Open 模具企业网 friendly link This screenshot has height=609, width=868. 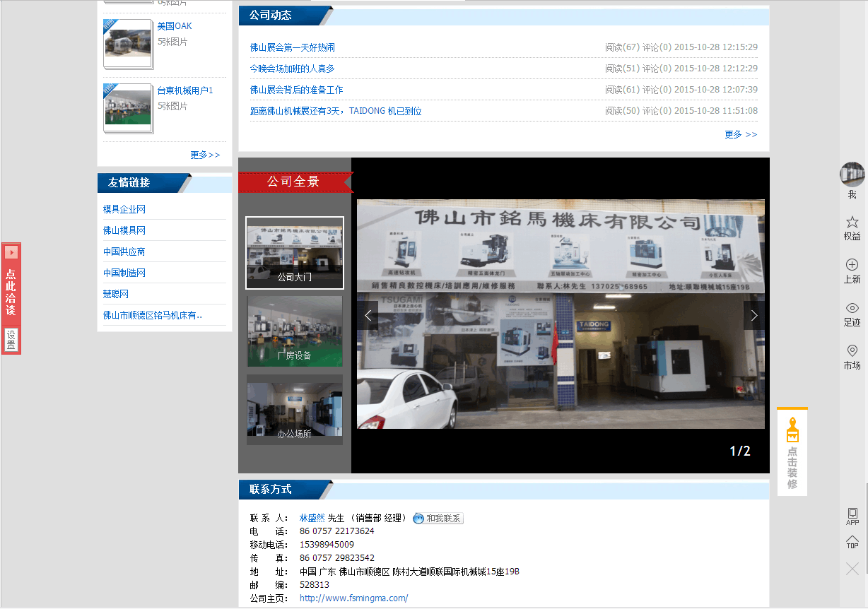tap(124, 209)
